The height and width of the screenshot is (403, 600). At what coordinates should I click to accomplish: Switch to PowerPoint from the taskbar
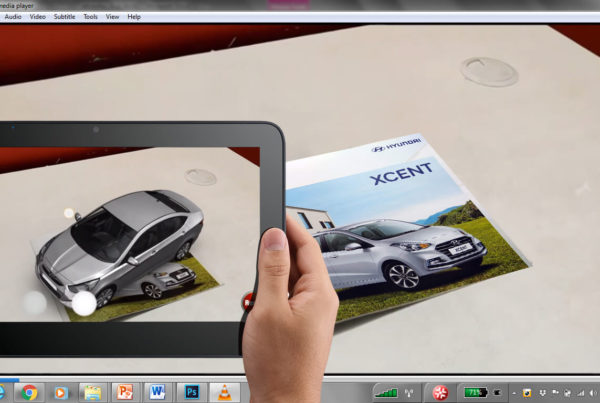(x=125, y=391)
